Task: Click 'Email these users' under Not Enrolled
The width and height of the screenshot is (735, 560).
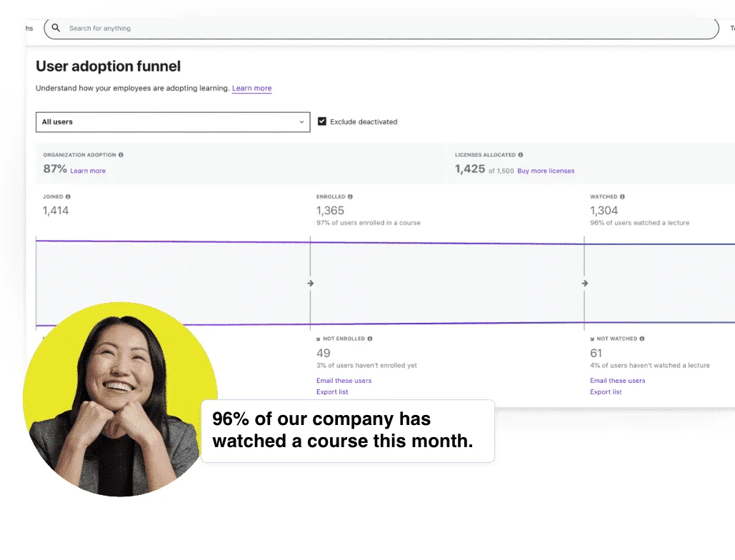Action: [x=344, y=381]
